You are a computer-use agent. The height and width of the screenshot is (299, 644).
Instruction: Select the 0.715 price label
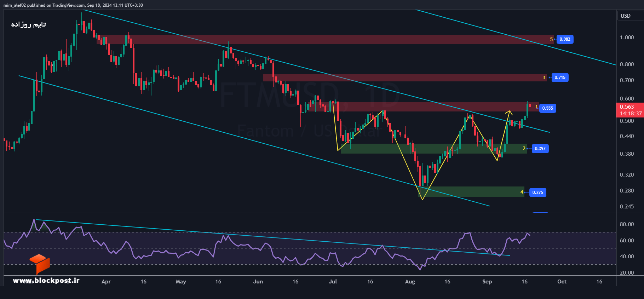pyautogui.click(x=560, y=77)
